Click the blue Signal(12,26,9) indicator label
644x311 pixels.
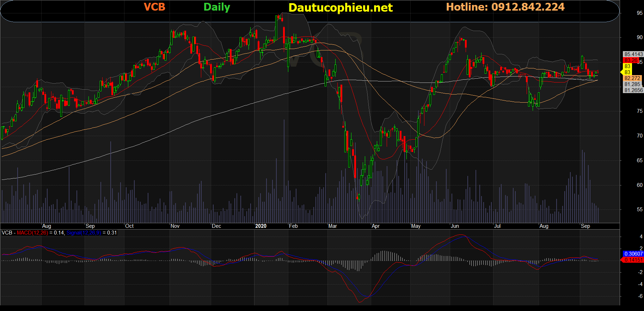[84, 233]
